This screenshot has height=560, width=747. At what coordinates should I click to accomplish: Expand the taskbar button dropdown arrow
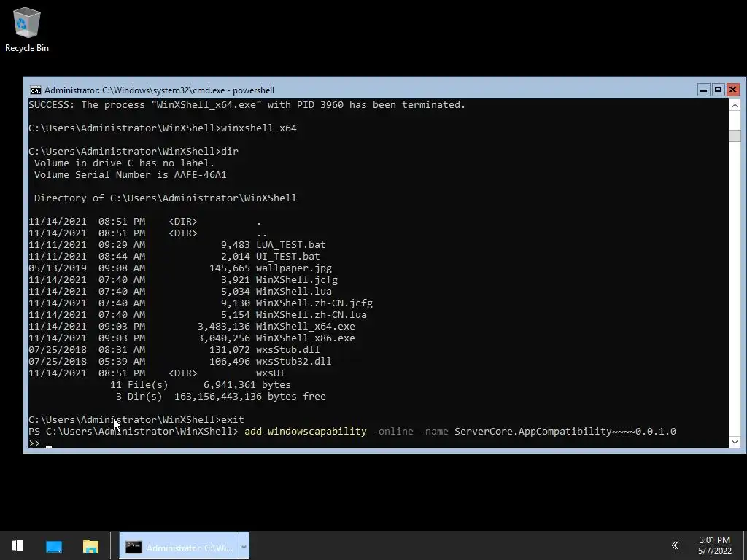(244, 546)
